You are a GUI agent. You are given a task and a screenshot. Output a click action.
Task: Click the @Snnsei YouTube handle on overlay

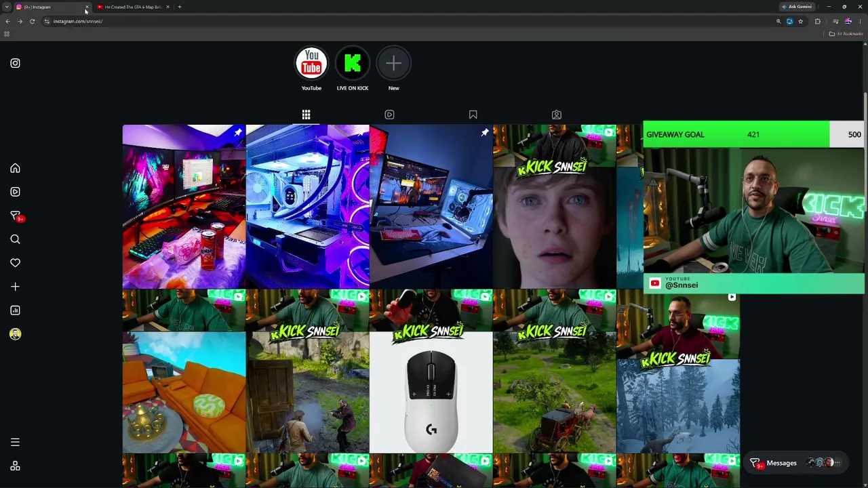[682, 285]
